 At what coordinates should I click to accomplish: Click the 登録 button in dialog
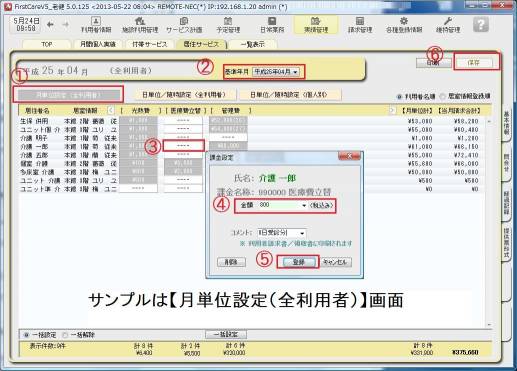click(298, 262)
